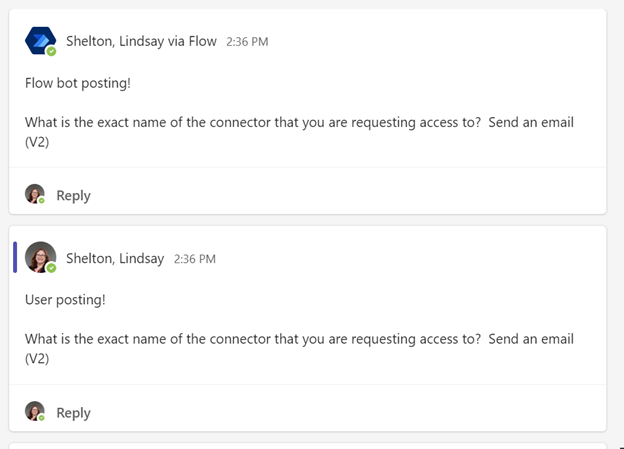The image size is (624, 449).
Task: Click Lindsay's profile photo on the user post
Action: pyautogui.click(x=40, y=257)
